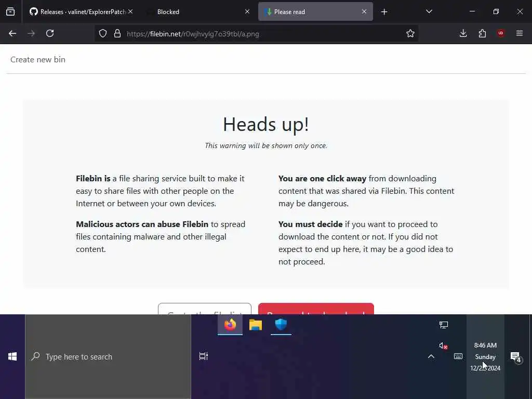The width and height of the screenshot is (532, 399).
Task: Open the touch keyboard tray icon
Action: pos(458,356)
